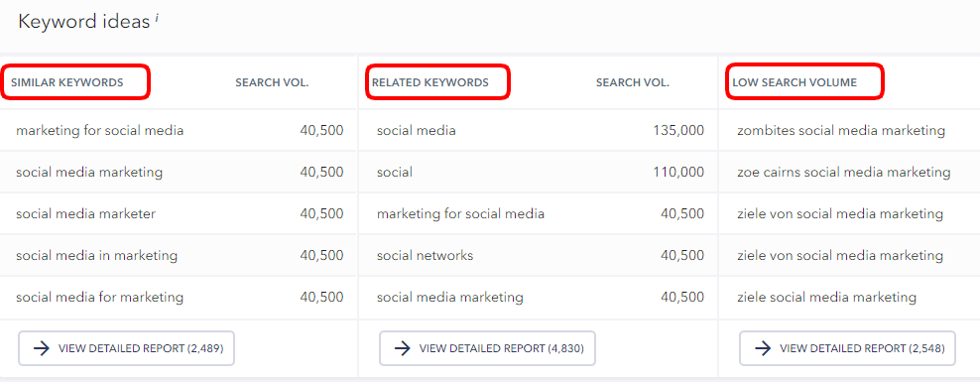Click keyword 'ziele social media marketing'

[827, 297]
